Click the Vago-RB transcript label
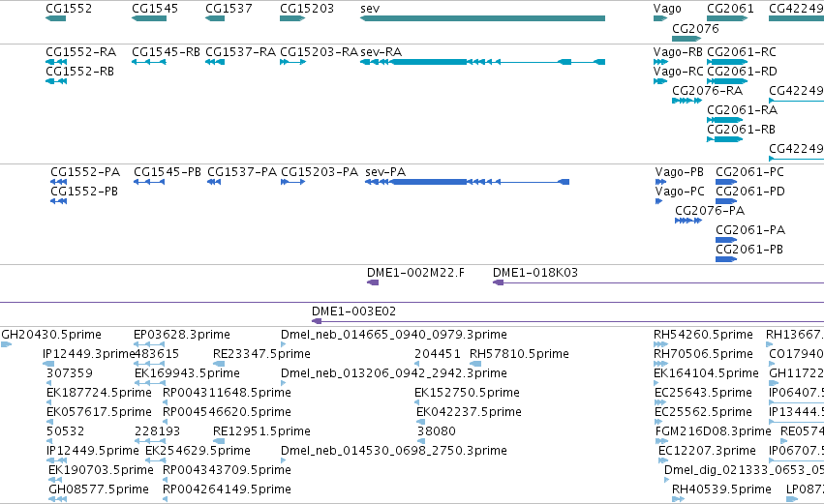Screen dimensions: 824x504 [679, 52]
